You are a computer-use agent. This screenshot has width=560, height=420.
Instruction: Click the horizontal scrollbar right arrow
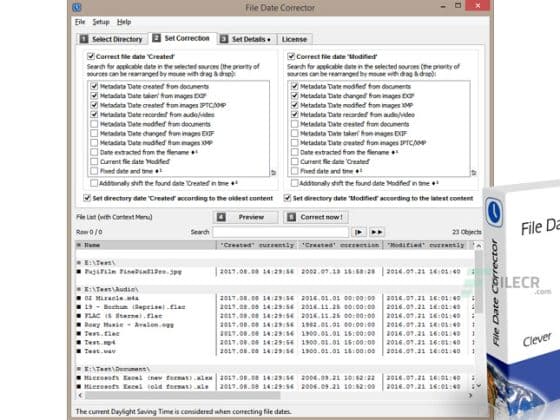tap(470, 395)
